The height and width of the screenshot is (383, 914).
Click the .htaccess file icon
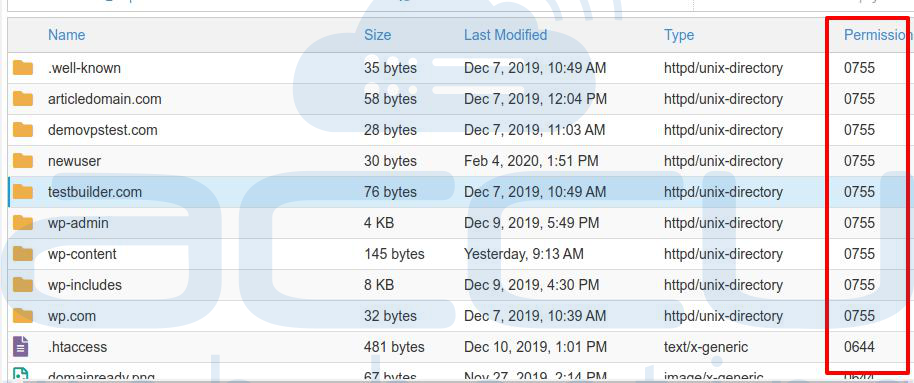20,347
